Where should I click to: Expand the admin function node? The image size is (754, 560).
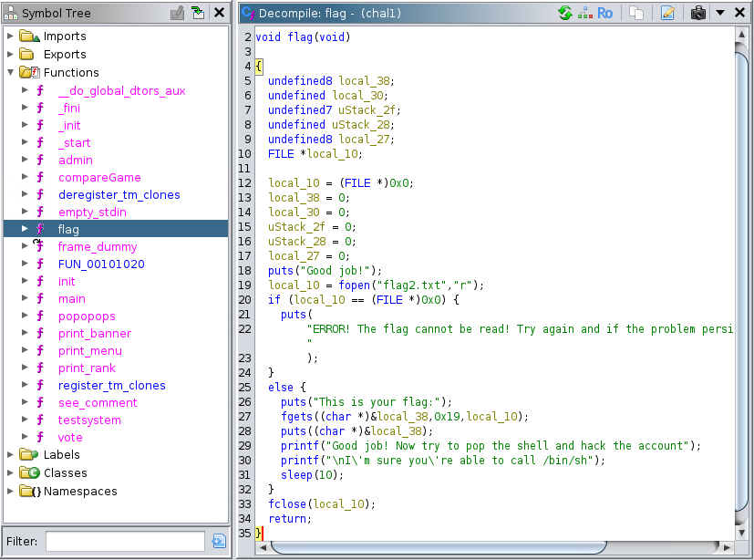pos(25,160)
